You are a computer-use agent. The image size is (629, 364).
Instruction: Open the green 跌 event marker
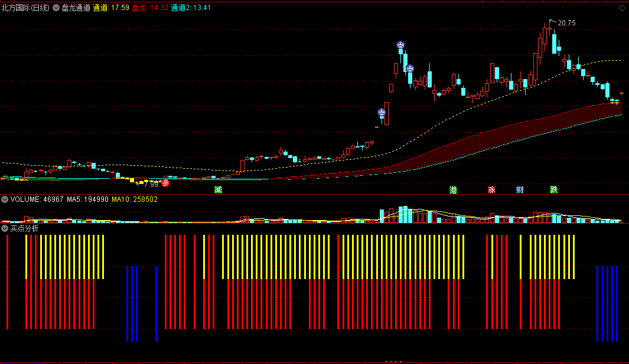click(554, 189)
